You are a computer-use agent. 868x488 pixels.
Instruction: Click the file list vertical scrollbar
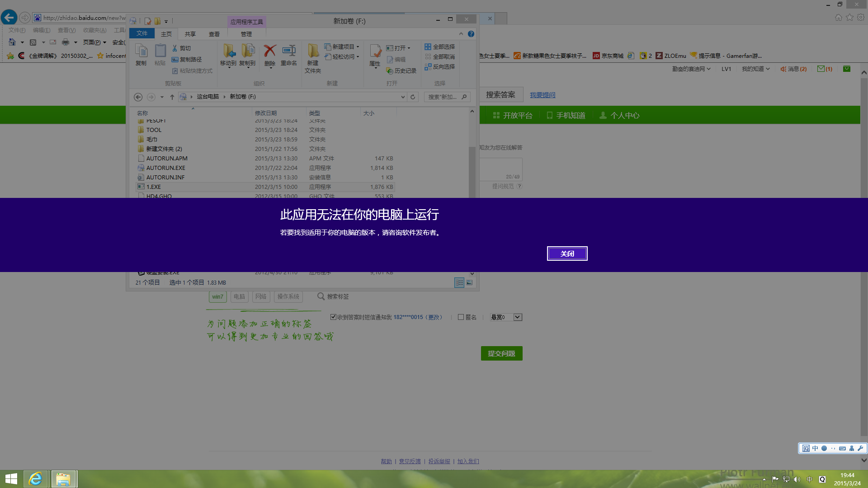[472, 172]
